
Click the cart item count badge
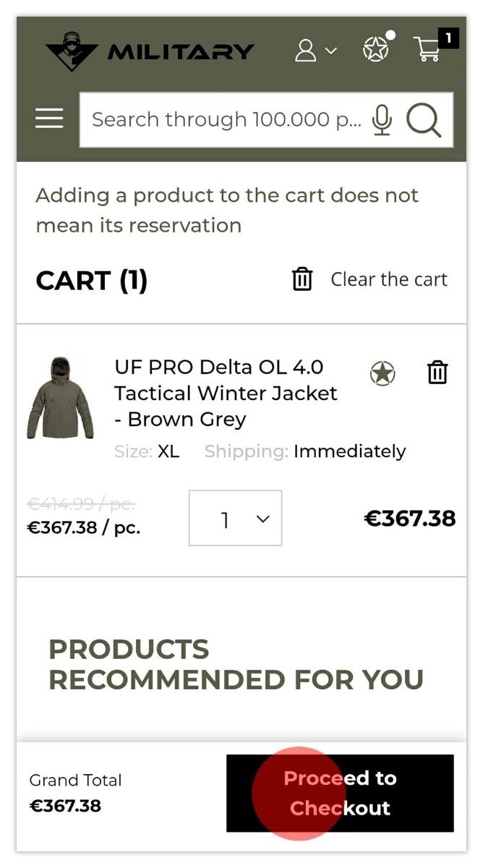click(x=448, y=38)
